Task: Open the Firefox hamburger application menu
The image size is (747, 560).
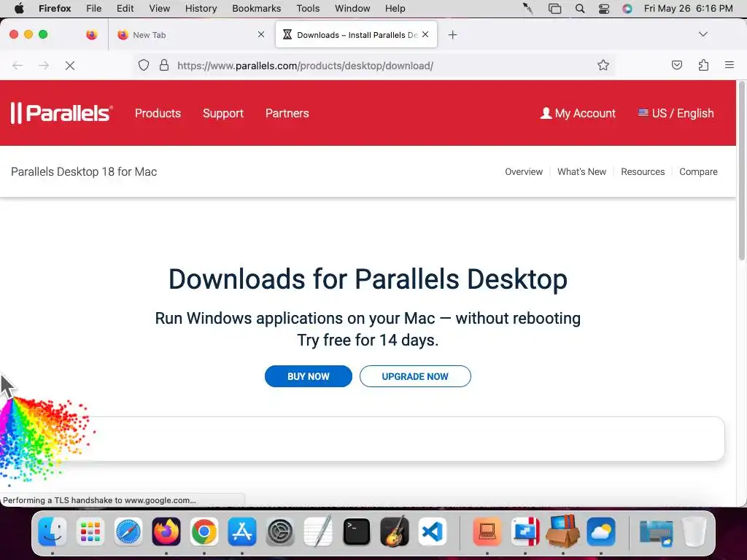Action: point(729,65)
